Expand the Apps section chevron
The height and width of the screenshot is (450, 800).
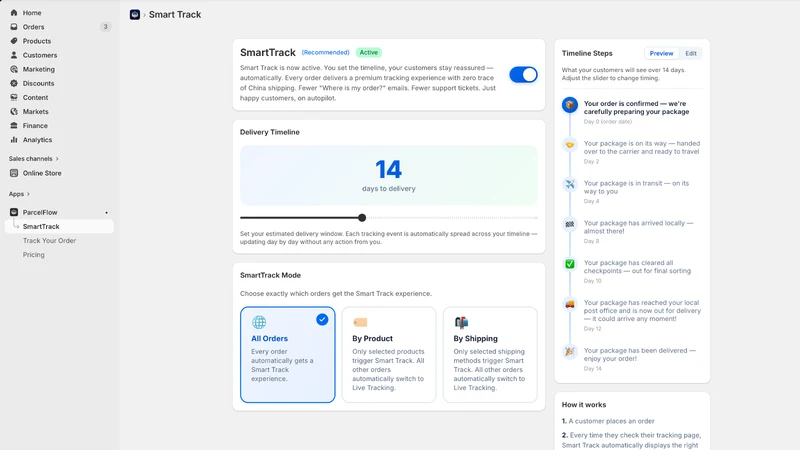tap(28, 194)
